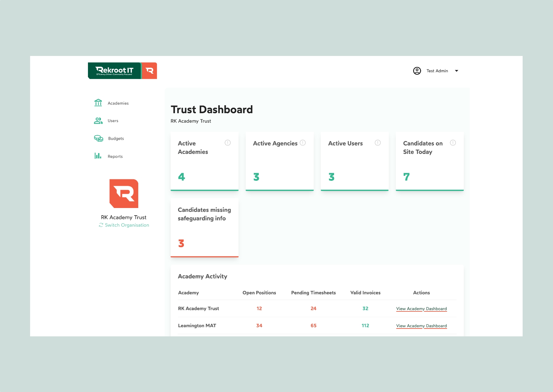Click RK Academy Trust subtitle under heading

[191, 121]
